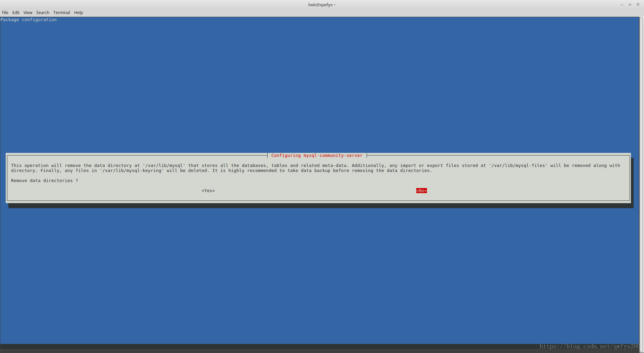
Task: Choose <Yes> to remove data directories
Action: coord(208,191)
